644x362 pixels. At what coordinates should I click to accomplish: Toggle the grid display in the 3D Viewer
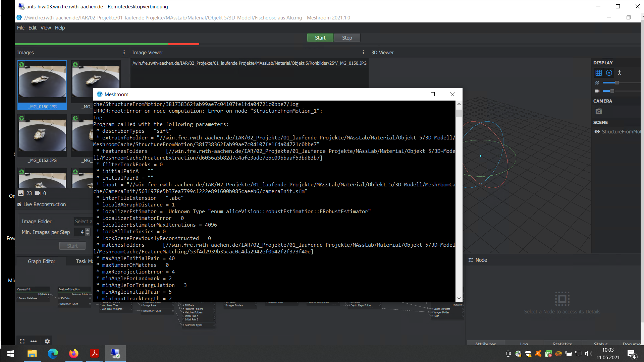[x=599, y=73]
